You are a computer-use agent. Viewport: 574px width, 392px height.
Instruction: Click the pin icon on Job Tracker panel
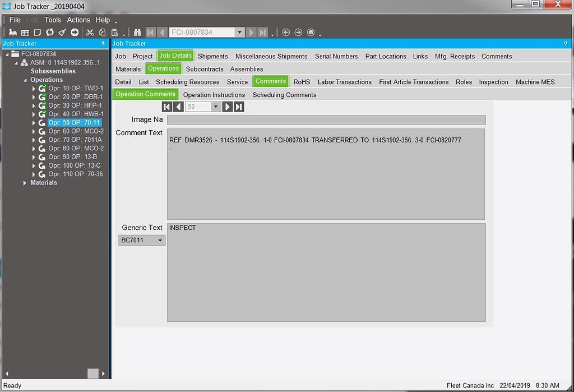pyautogui.click(x=103, y=43)
